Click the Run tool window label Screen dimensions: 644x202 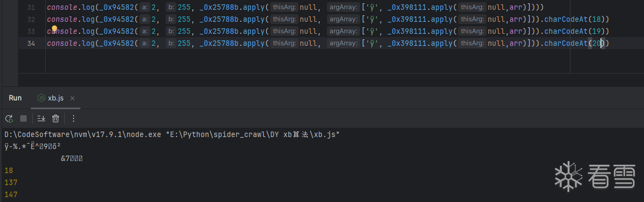pos(15,98)
